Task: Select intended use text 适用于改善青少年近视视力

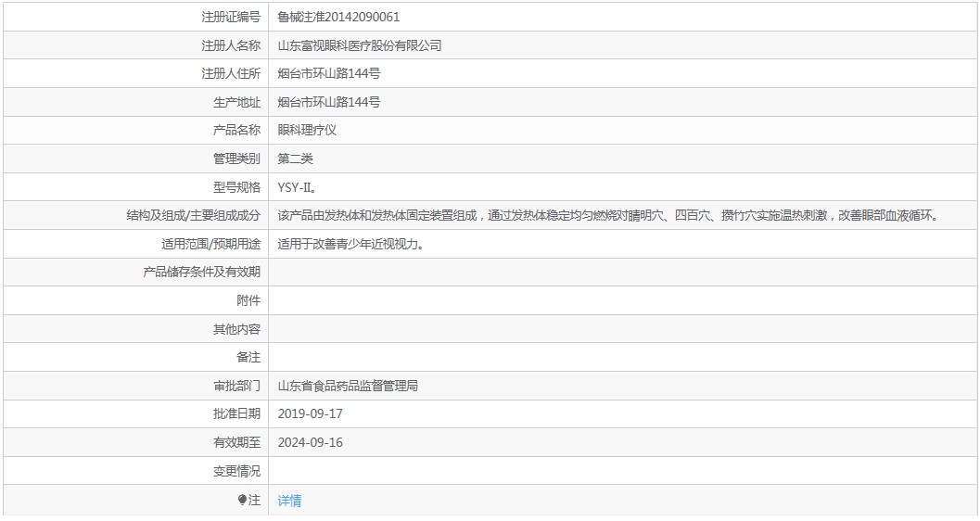Action: coord(351,244)
